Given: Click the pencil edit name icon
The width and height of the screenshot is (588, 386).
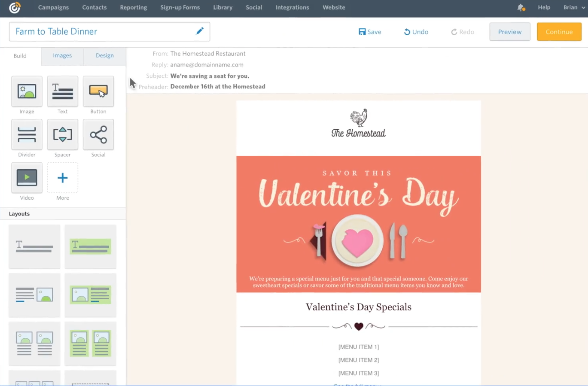Looking at the screenshot, I should (x=200, y=31).
